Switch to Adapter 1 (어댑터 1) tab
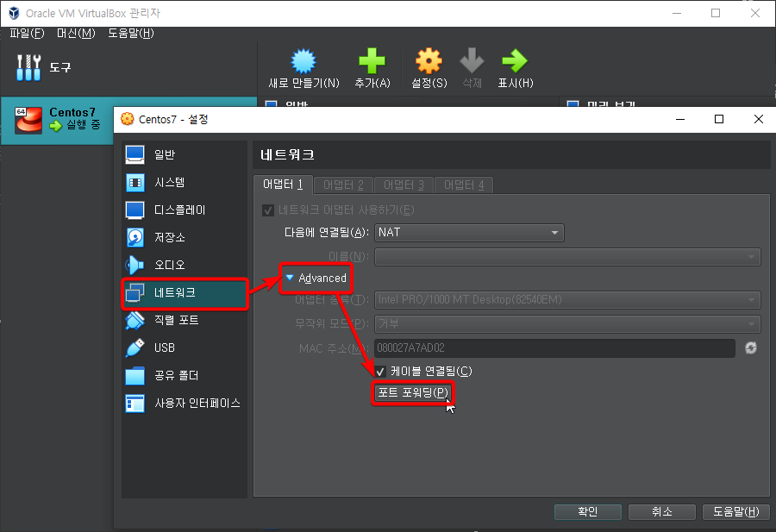Image resolution: width=776 pixels, height=532 pixels. pyautogui.click(x=283, y=185)
